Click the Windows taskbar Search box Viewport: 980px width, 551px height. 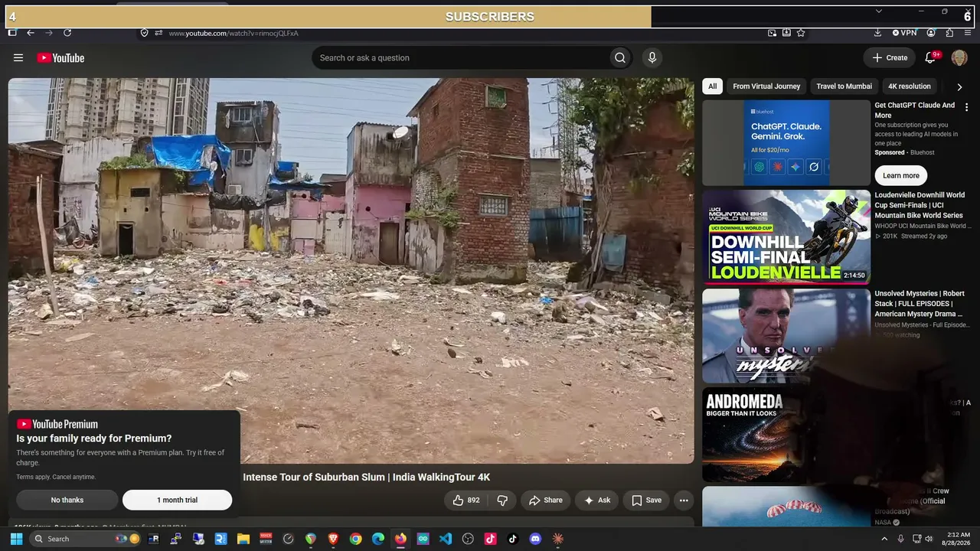tap(85, 539)
